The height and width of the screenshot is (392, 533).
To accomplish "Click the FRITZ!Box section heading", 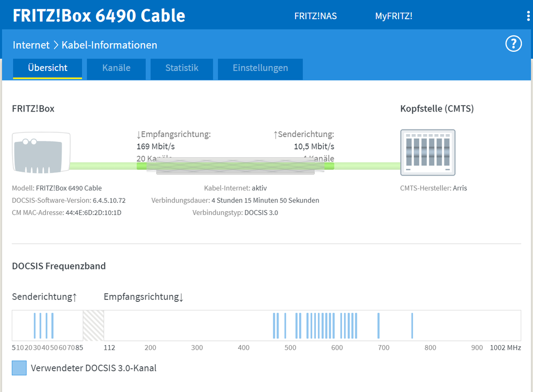I will click(33, 109).
